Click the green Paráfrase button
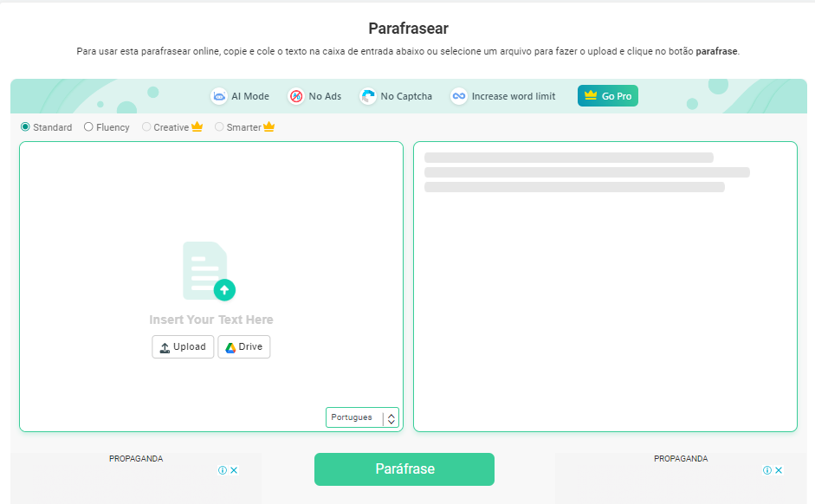 404,469
